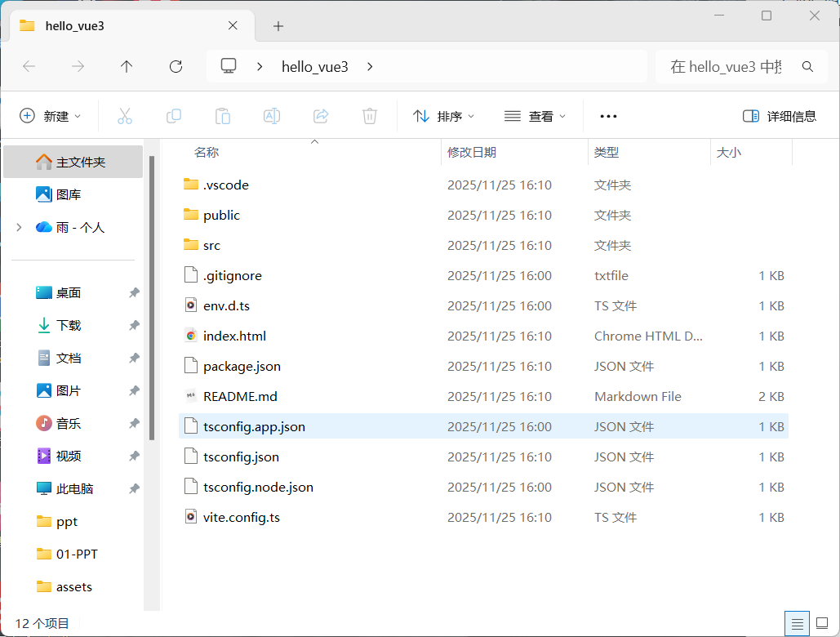Viewport: 840px width, 637px height.
Task: Refresh the folder view
Action: point(176,66)
